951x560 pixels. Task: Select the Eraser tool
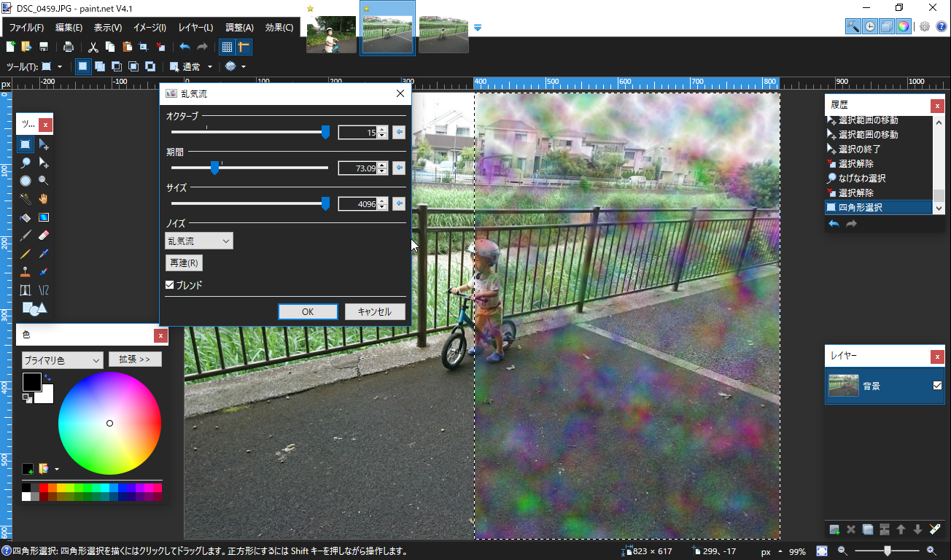tap(44, 236)
